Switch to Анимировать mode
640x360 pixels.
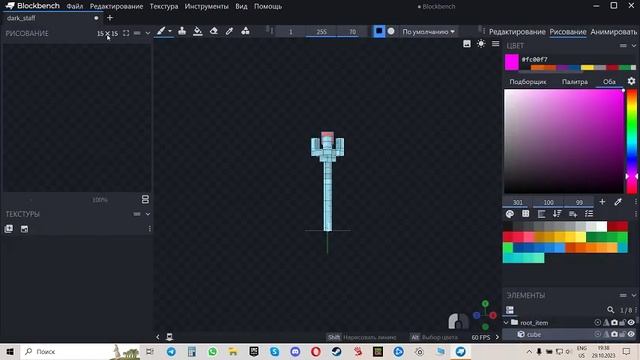(x=613, y=32)
